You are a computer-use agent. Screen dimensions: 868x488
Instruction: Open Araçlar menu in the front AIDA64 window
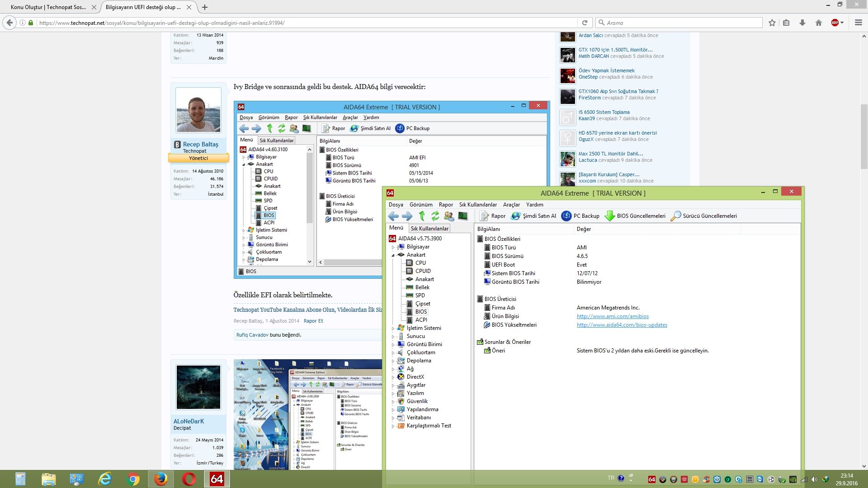(511, 205)
